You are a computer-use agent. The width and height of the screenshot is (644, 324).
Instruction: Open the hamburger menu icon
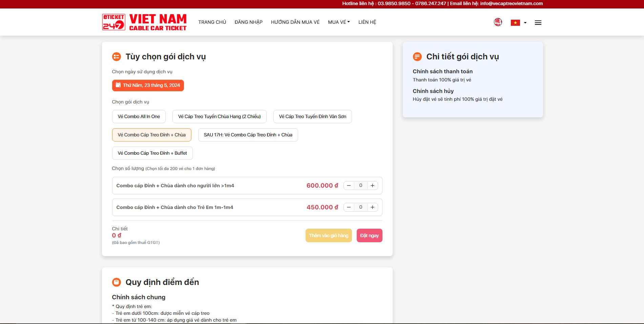coord(538,23)
